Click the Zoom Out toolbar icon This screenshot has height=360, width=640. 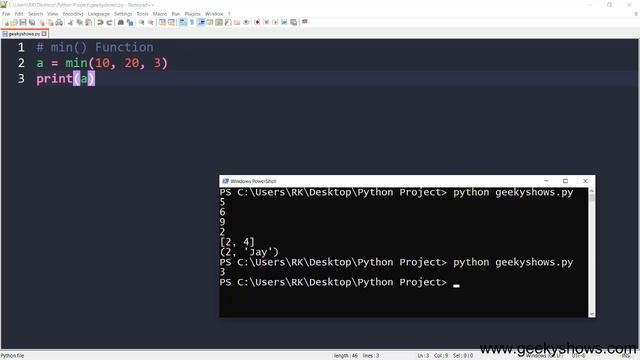(x=151, y=22)
